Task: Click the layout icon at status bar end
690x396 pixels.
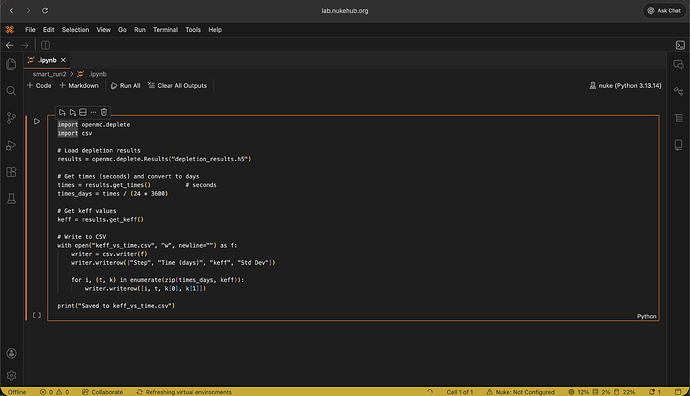Action: coord(678,392)
